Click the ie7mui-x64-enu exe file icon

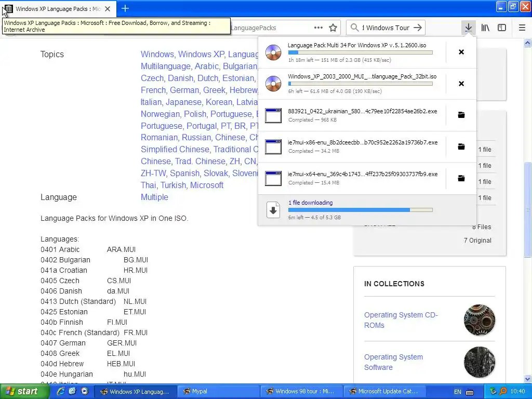click(x=273, y=179)
